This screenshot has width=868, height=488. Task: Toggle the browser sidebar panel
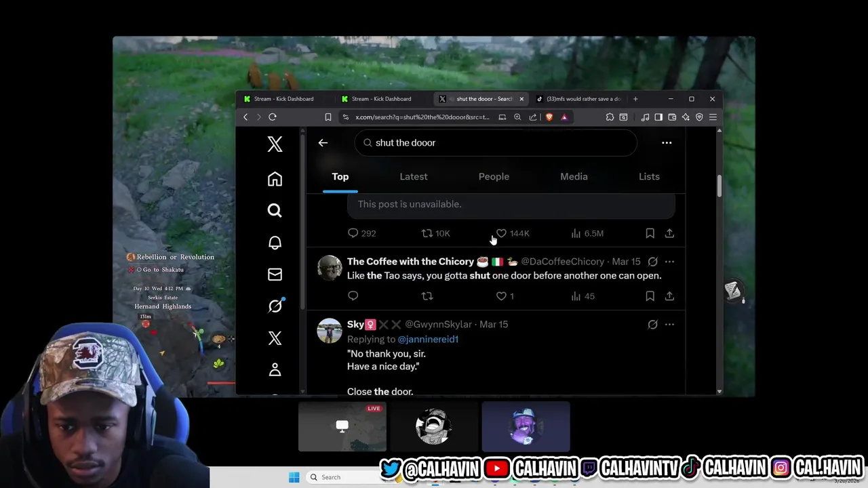(x=658, y=117)
